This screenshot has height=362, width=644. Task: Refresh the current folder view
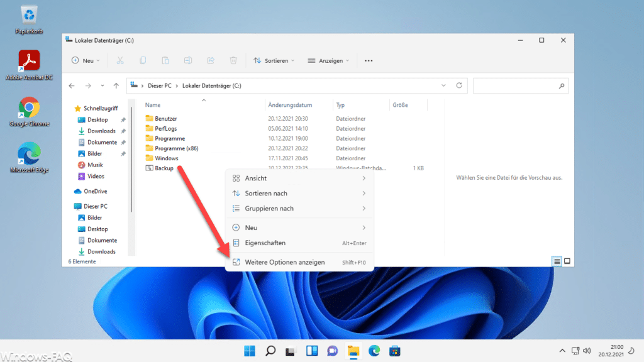459,85
